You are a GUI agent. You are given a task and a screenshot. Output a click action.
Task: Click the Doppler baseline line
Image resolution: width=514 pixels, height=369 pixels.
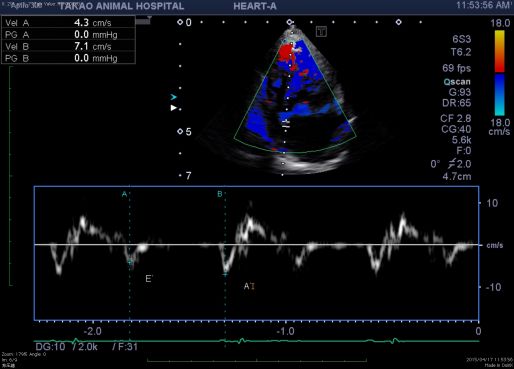point(257,245)
